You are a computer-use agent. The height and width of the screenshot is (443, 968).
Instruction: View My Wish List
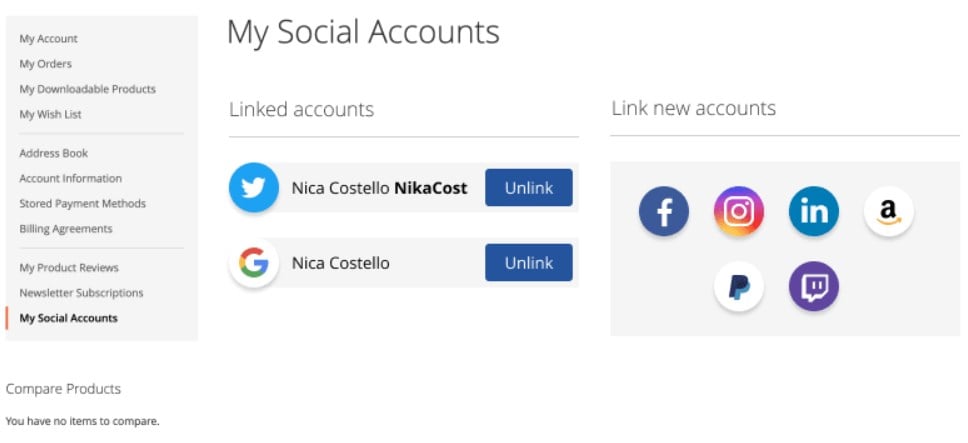50,115
